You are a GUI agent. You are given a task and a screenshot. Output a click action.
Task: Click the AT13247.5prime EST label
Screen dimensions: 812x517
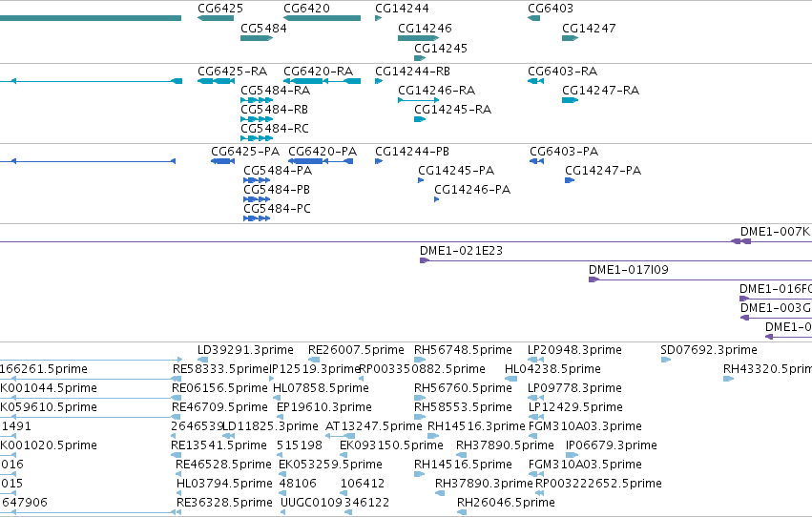374,427
